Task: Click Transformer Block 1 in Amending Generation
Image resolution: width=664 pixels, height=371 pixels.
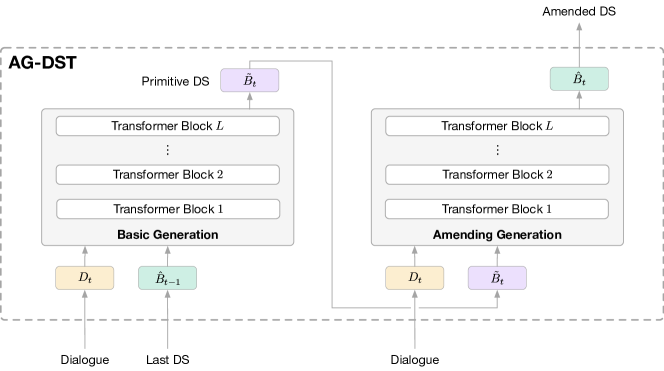Action: [497, 209]
